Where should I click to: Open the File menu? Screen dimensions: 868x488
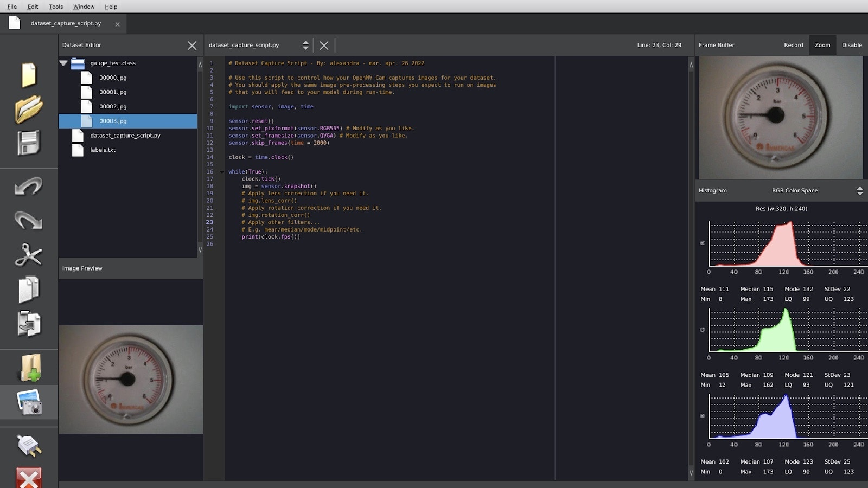click(x=12, y=7)
